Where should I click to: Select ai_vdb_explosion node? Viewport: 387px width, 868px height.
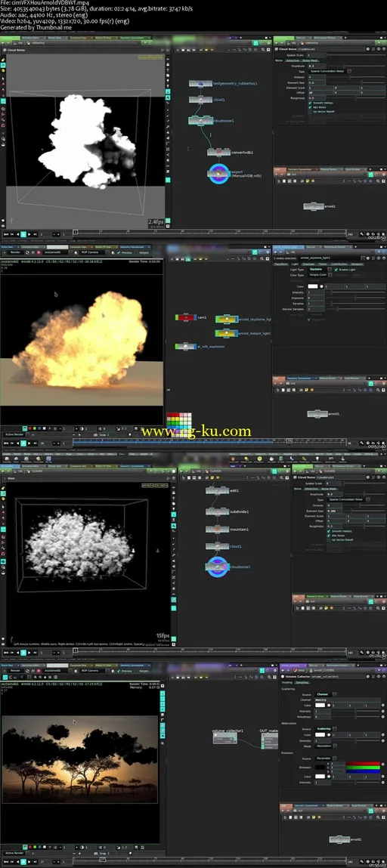(x=184, y=346)
